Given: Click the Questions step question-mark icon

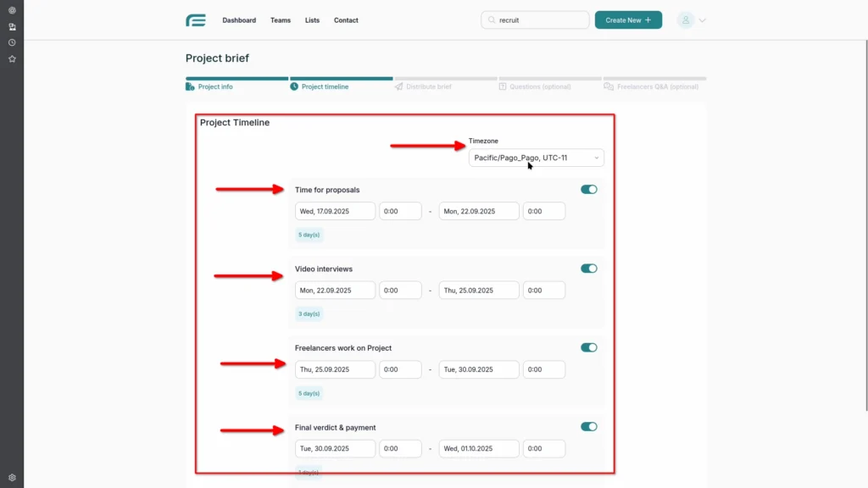Looking at the screenshot, I should [x=501, y=86].
